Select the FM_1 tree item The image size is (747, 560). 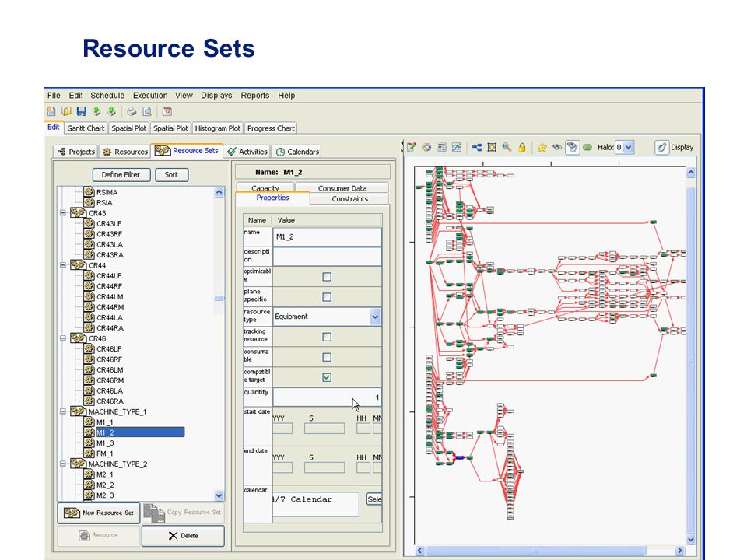[x=105, y=453]
